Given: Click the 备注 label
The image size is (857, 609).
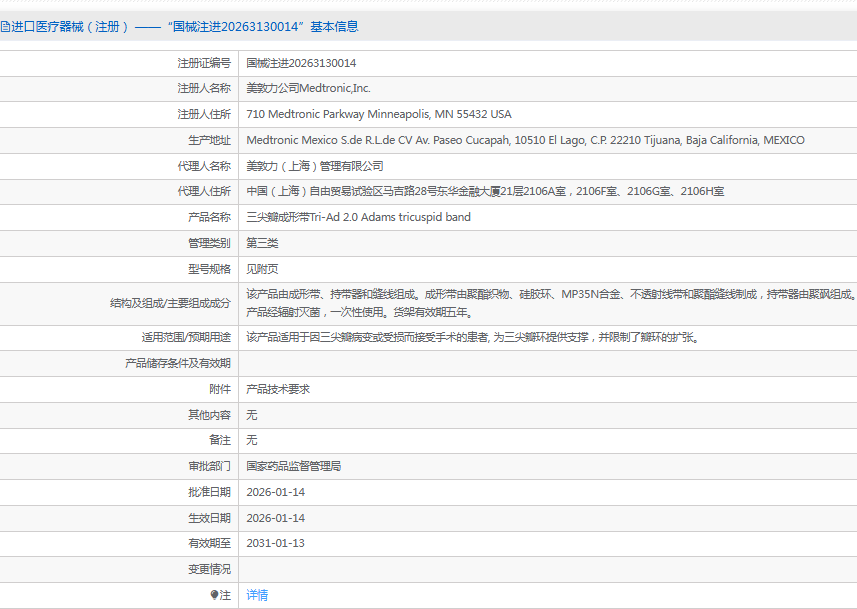Looking at the screenshot, I should pyautogui.click(x=220, y=440).
